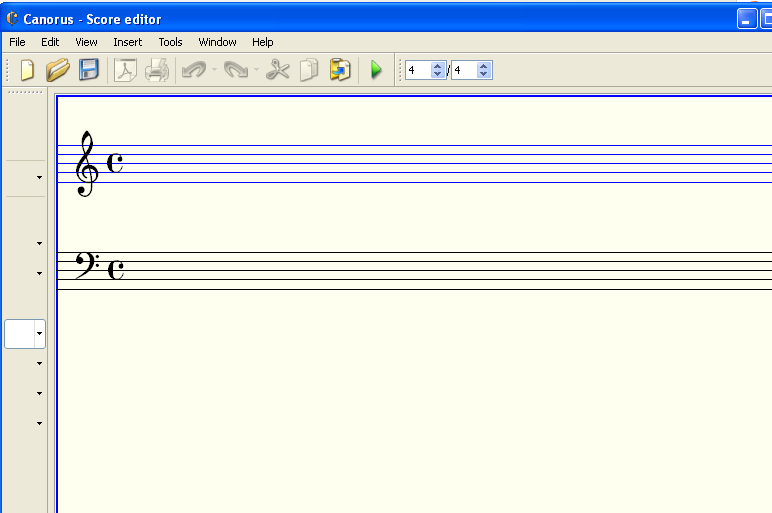This screenshot has width=772, height=513.
Task: Start playback with the green play button
Action: pos(376,70)
